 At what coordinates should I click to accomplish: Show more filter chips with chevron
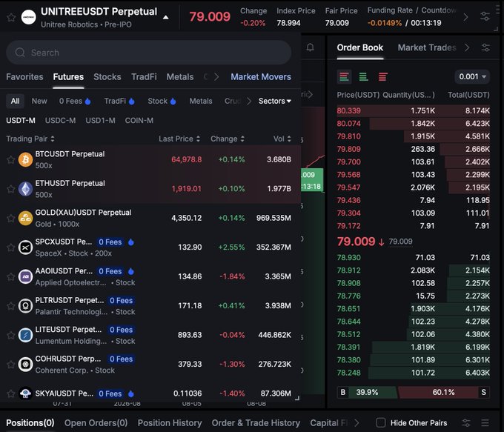coord(249,102)
